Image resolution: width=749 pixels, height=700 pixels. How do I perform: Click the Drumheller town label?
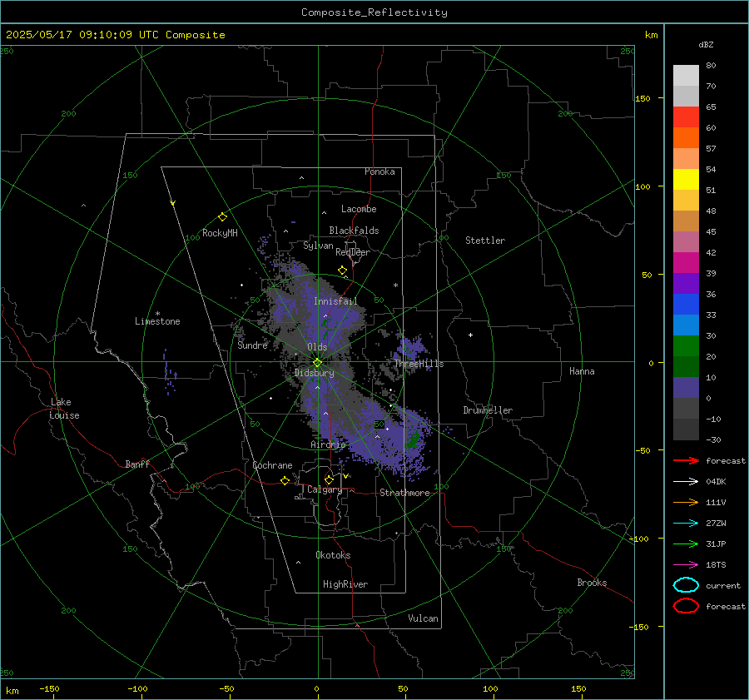(x=488, y=410)
